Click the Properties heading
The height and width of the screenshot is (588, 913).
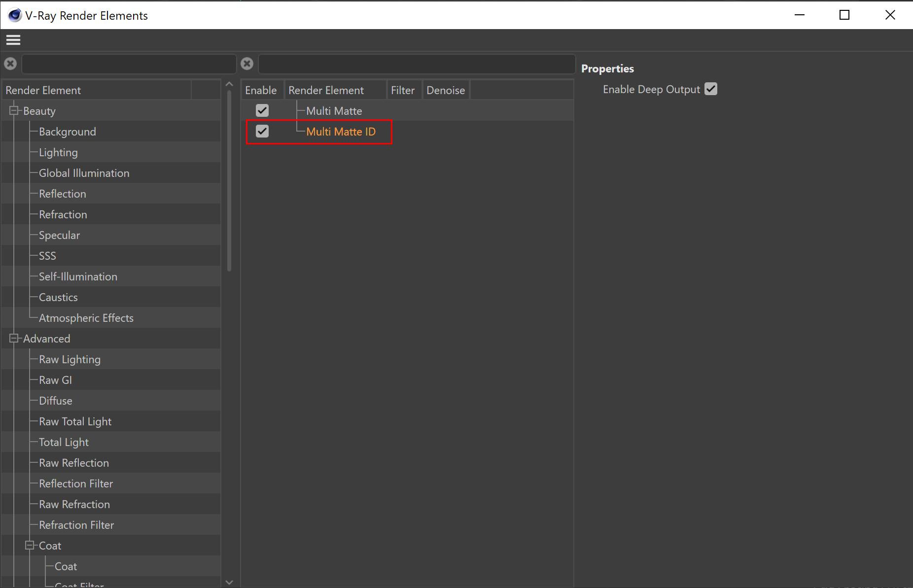click(607, 69)
